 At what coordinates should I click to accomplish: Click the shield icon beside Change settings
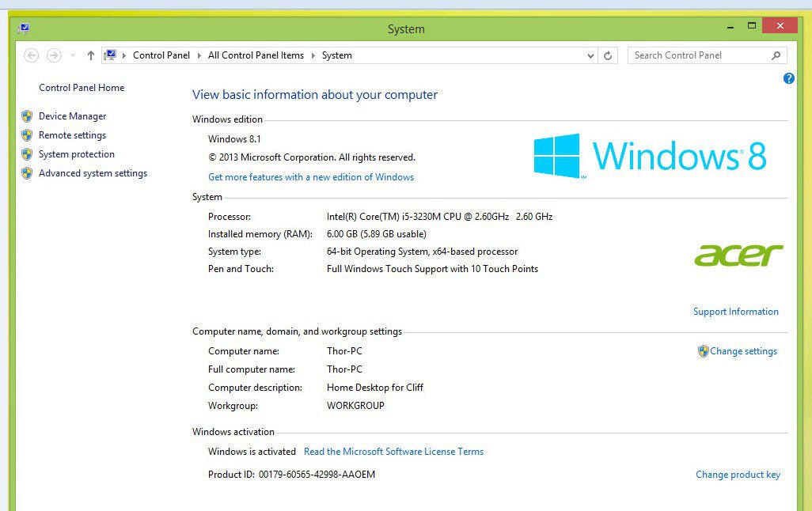coord(704,351)
